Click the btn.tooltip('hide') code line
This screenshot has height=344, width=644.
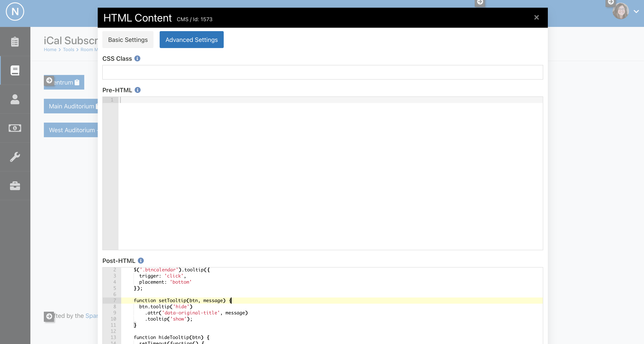coord(166,307)
